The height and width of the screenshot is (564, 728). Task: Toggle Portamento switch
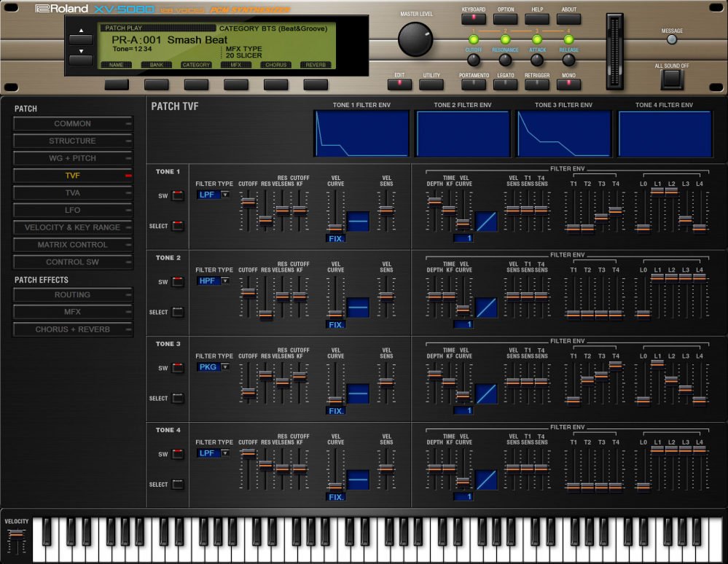[474, 85]
